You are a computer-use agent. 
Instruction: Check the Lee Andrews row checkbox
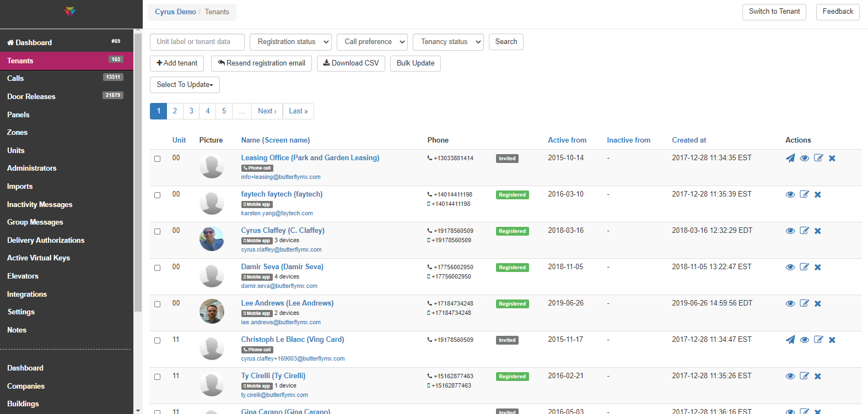[158, 304]
